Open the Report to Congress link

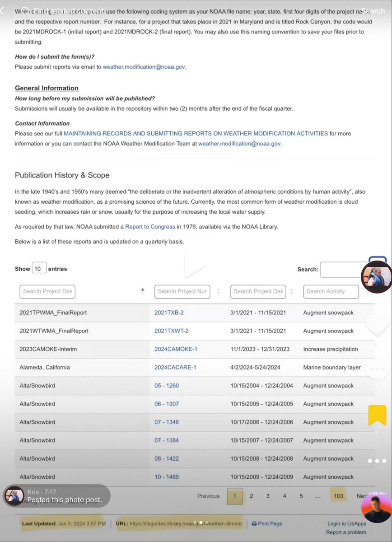(150, 227)
